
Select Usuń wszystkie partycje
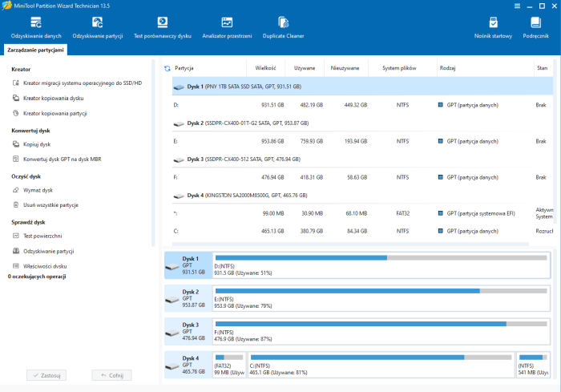tap(46, 205)
